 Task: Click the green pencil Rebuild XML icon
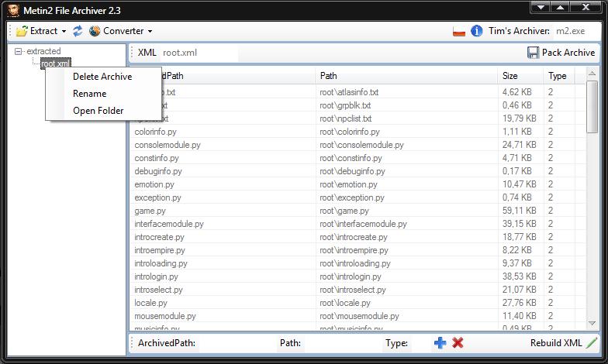pos(592,342)
